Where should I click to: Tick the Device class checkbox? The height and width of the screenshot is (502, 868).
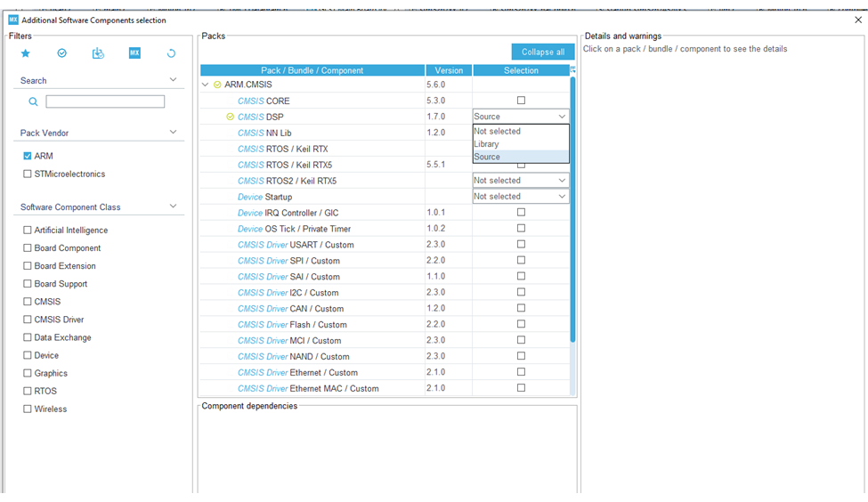27,355
